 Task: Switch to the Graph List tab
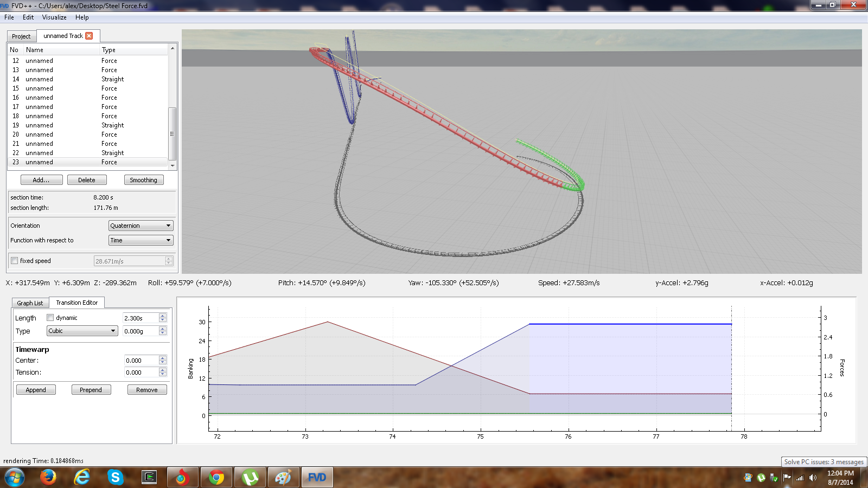coord(30,303)
